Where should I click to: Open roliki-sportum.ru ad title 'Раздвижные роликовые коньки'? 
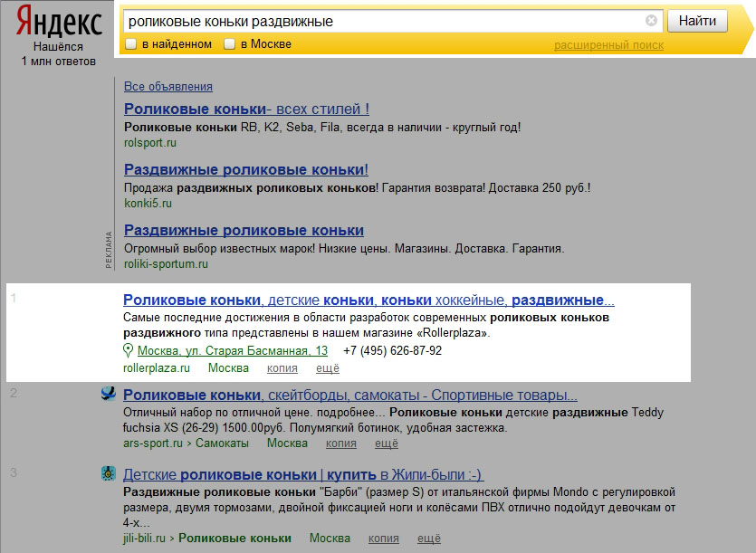(244, 231)
